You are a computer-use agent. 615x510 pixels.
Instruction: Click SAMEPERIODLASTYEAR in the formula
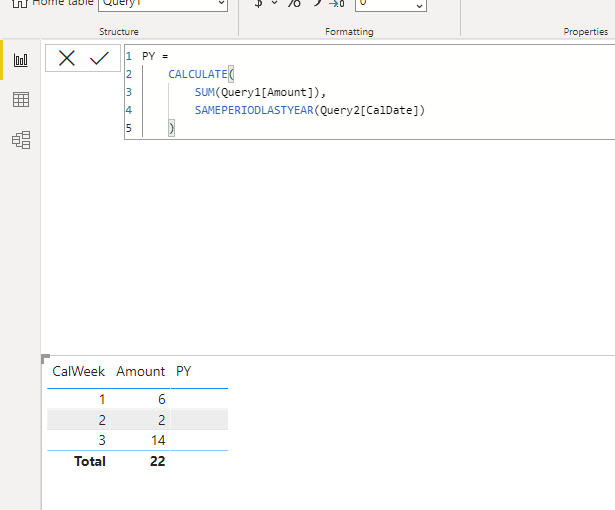[254, 110]
